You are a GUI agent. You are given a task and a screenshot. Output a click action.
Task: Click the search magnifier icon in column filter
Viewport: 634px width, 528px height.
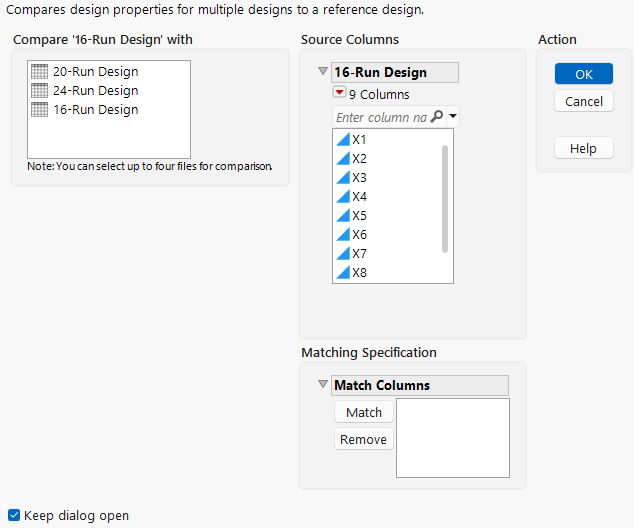click(x=437, y=117)
